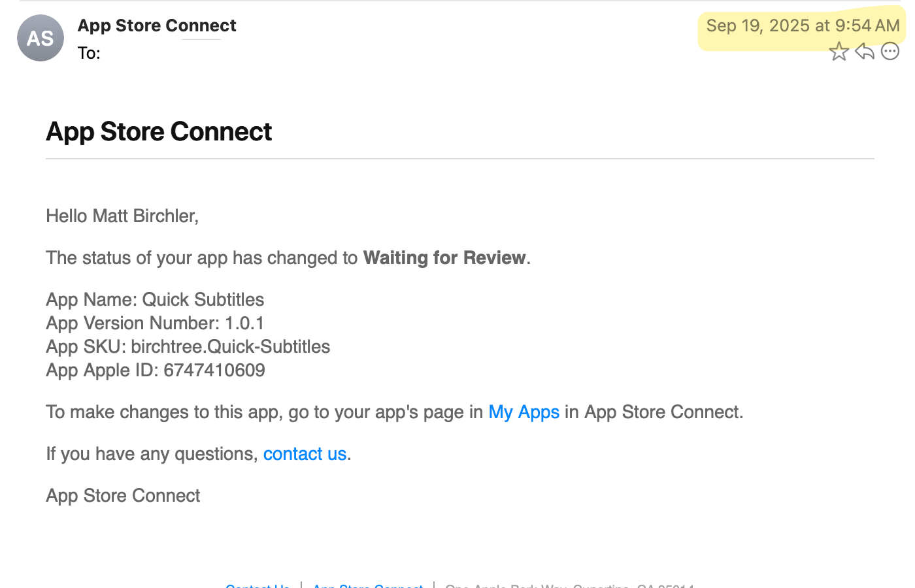This screenshot has width=915, height=588.
Task: Click the To: recipient label
Action: point(89,53)
